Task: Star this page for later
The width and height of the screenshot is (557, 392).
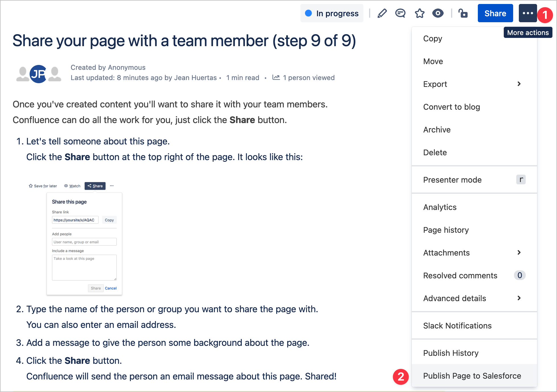Action: [x=419, y=13]
